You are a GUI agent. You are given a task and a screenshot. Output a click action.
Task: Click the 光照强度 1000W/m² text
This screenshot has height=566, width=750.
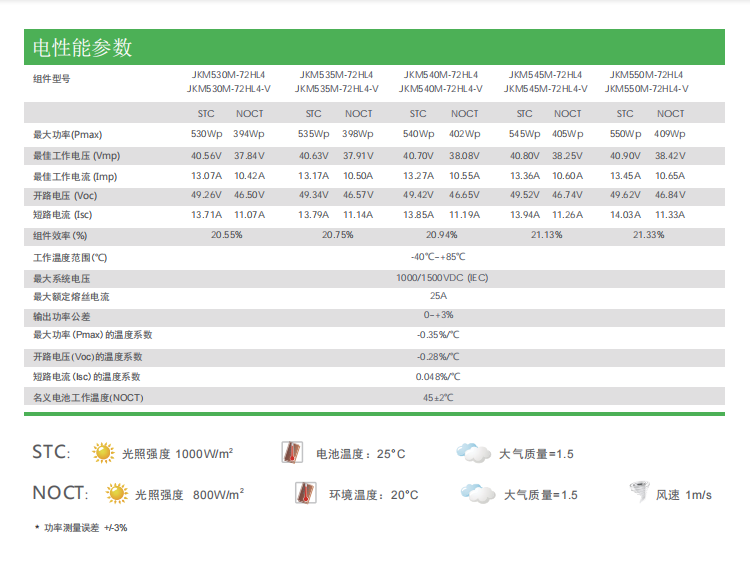pyautogui.click(x=177, y=454)
